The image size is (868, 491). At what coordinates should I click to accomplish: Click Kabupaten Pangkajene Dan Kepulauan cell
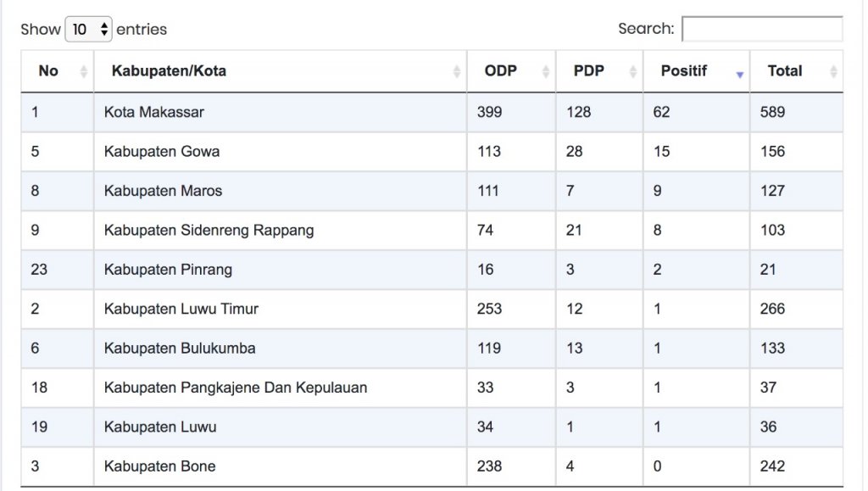tap(235, 388)
